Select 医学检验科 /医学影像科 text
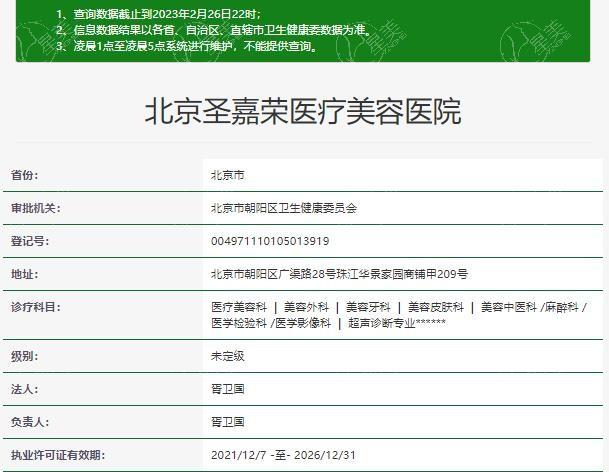 pyautogui.click(x=271, y=323)
